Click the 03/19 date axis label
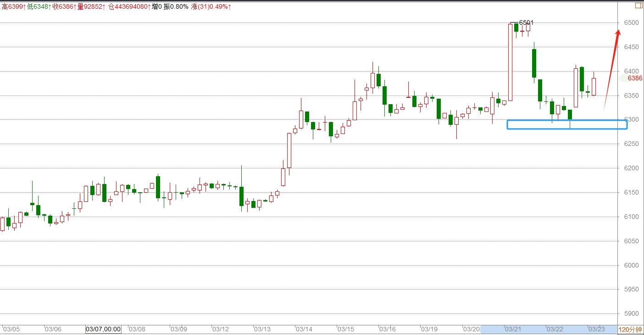This screenshot has width=644, height=335. point(429,329)
